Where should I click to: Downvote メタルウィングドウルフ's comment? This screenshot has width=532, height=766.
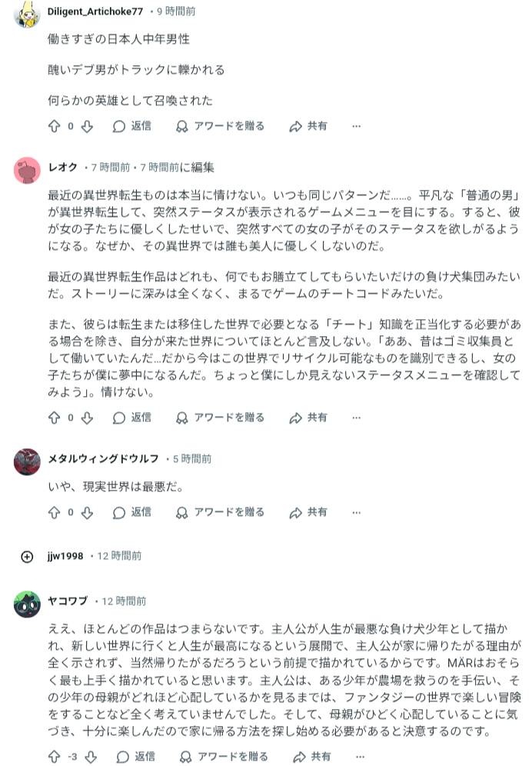tap(87, 512)
